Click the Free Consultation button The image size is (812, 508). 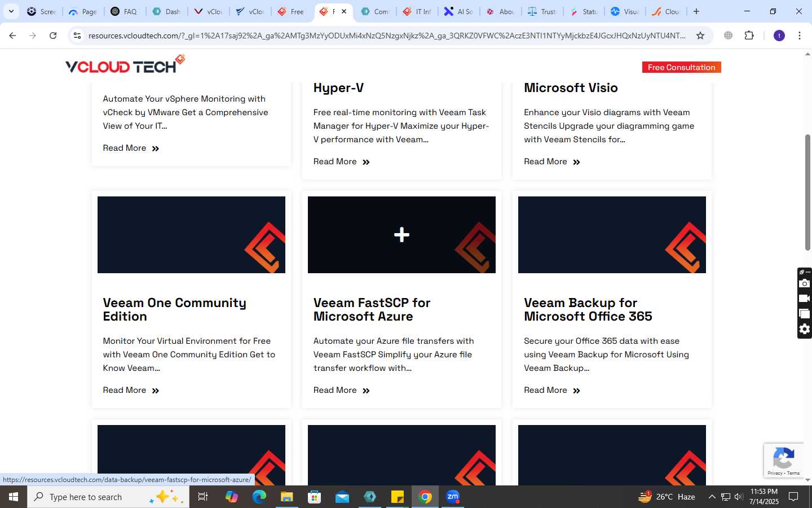[681, 67]
